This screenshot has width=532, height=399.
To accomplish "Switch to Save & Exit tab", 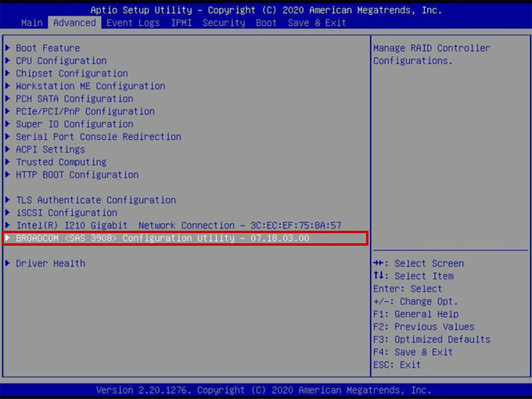I will point(317,23).
